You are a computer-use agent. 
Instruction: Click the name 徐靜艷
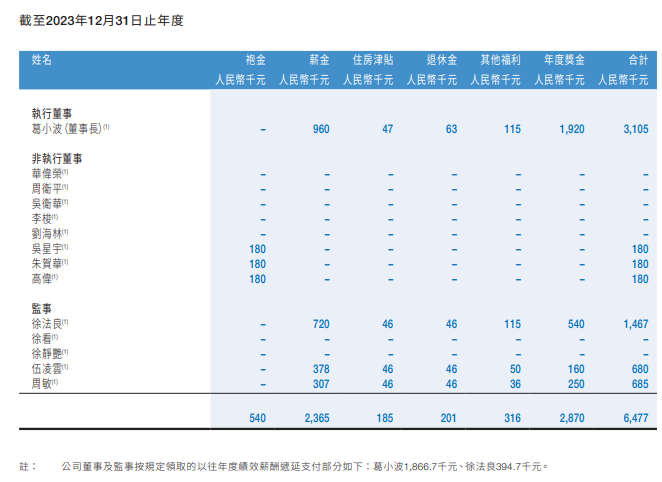pos(49,354)
